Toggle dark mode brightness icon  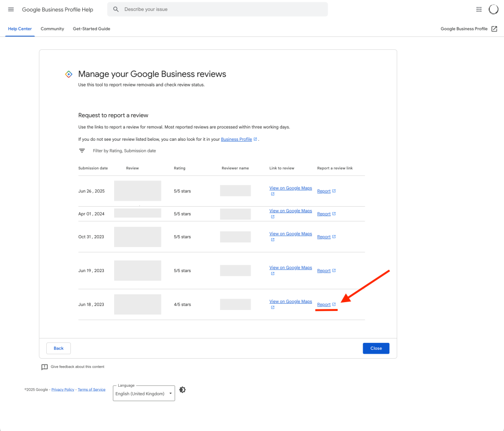click(183, 390)
